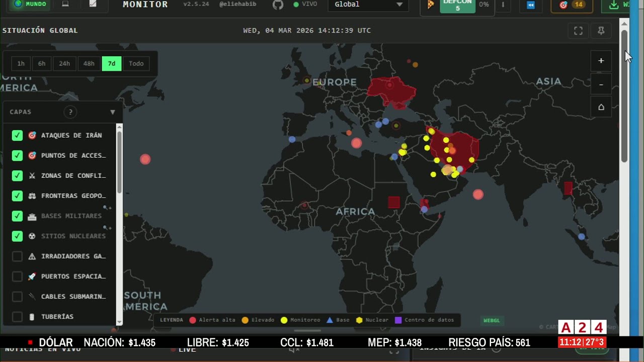This screenshot has height=362, width=644.
Task: Uncheck the Sitios Nucleares layer
Action: coord(17,236)
